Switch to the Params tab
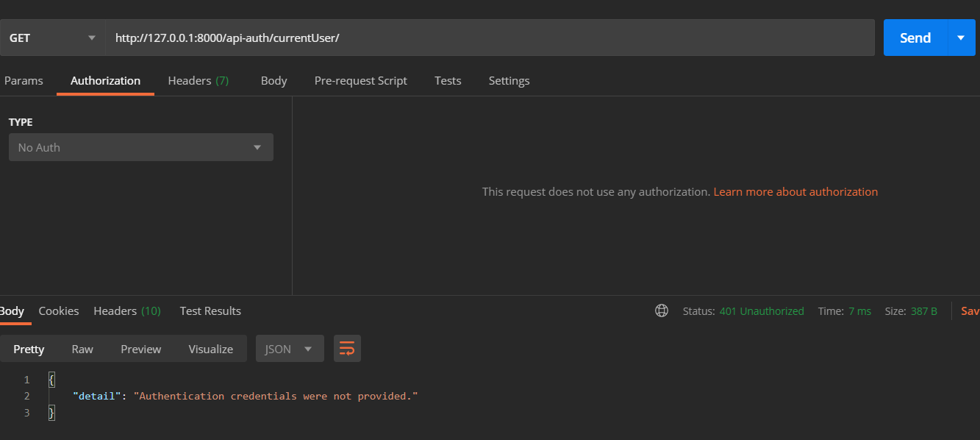This screenshot has height=440, width=980. pyautogui.click(x=24, y=81)
